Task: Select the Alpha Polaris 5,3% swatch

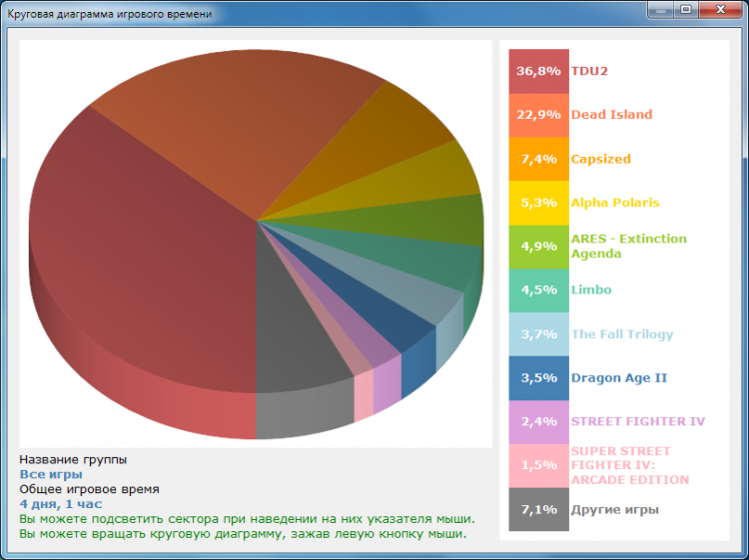Action: click(539, 203)
